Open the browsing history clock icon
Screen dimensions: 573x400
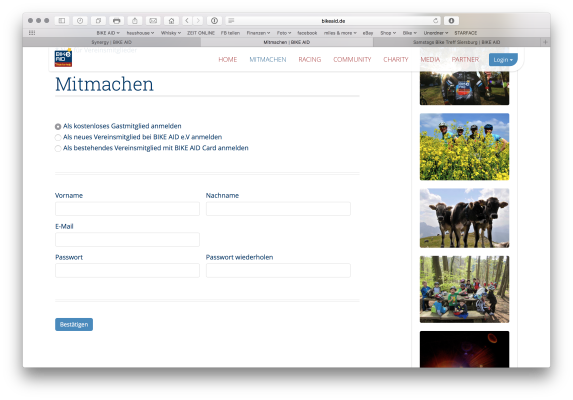point(80,21)
